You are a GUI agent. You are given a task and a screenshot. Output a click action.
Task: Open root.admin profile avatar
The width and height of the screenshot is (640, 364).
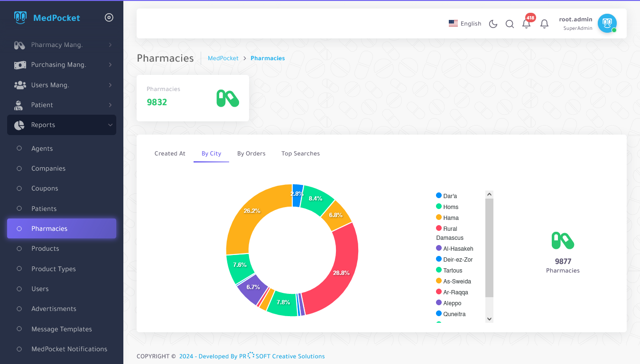pyautogui.click(x=607, y=23)
